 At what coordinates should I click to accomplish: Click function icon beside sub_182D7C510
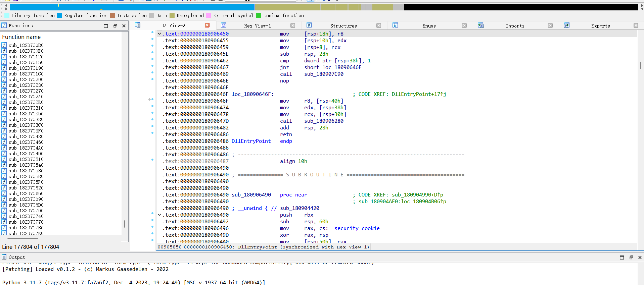[4, 159]
